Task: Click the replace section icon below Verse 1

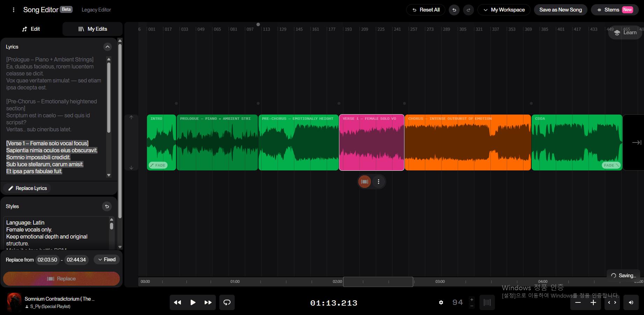Action: (364, 182)
